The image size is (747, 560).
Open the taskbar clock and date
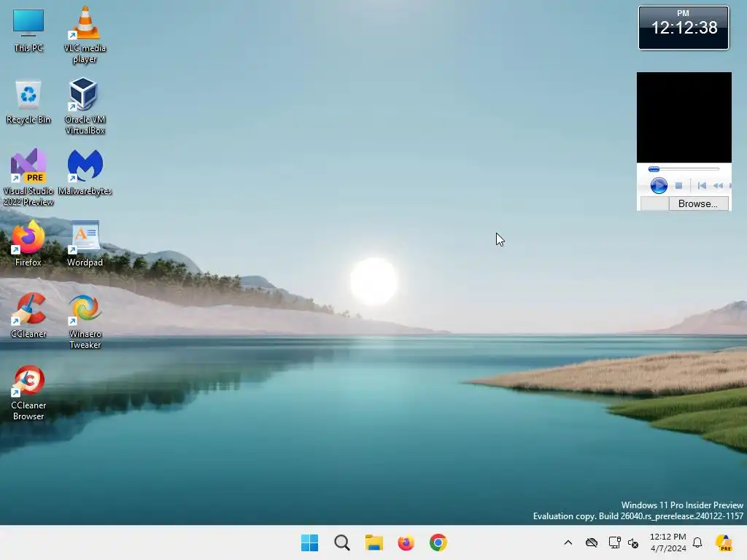point(668,542)
